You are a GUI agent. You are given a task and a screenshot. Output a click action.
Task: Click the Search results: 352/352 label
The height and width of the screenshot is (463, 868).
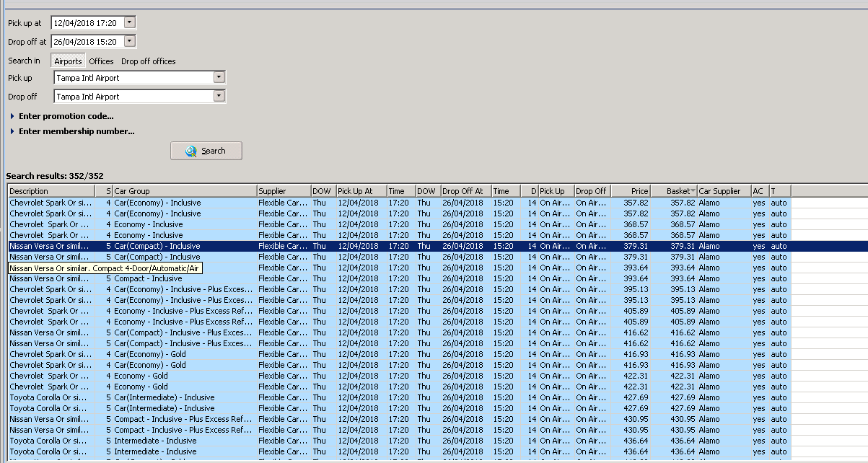tap(55, 176)
